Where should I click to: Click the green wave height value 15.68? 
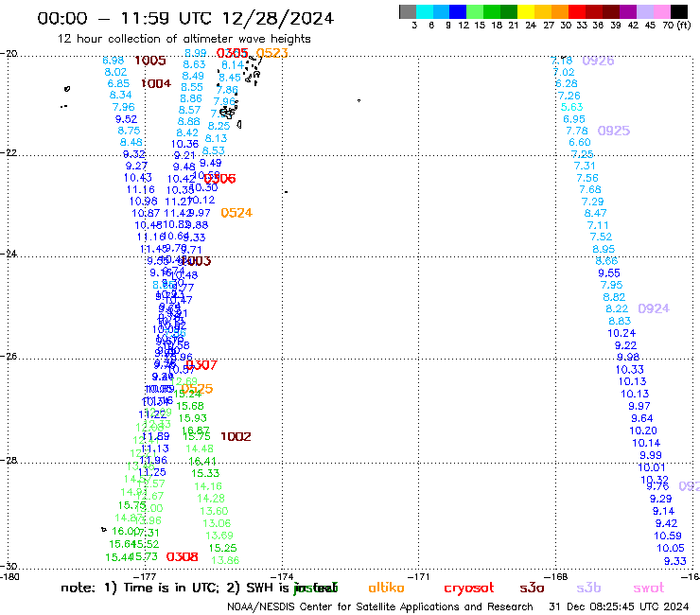click(190, 406)
